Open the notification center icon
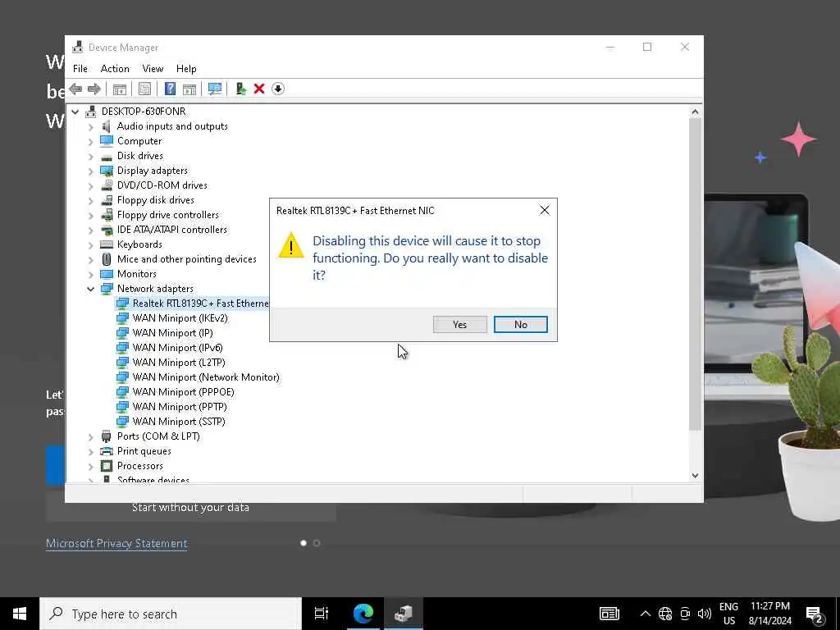Image resolution: width=840 pixels, height=630 pixels. click(815, 614)
